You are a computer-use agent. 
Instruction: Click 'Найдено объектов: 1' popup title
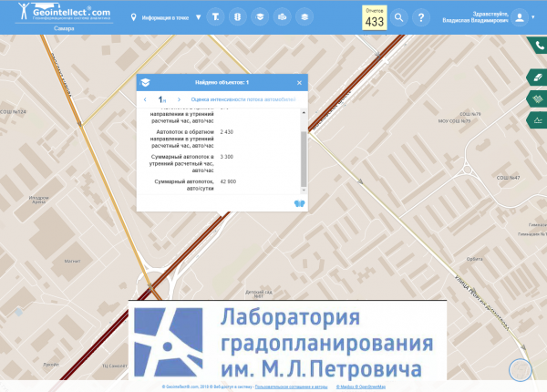pos(222,83)
